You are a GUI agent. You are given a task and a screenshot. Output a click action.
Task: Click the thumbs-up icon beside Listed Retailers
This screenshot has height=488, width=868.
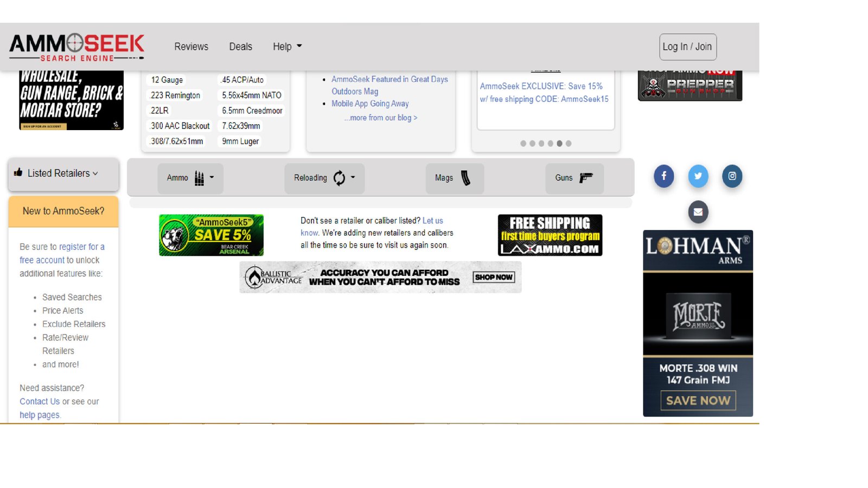[18, 172]
